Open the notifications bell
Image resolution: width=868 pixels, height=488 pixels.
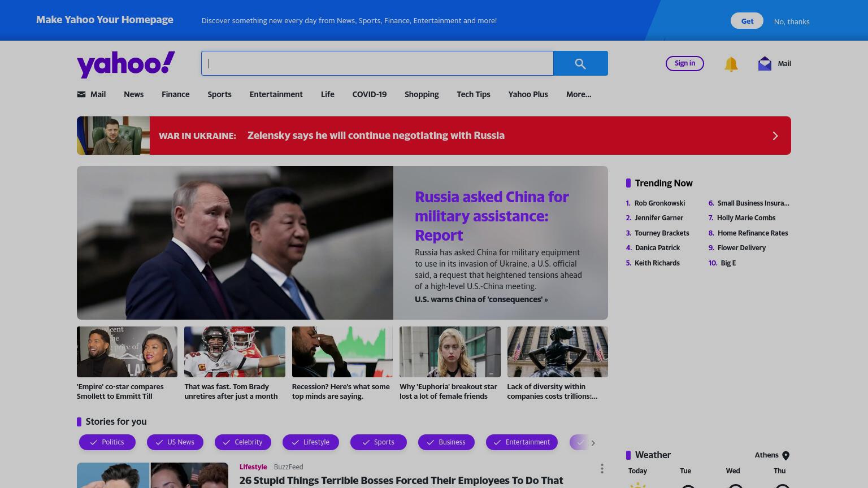[731, 64]
